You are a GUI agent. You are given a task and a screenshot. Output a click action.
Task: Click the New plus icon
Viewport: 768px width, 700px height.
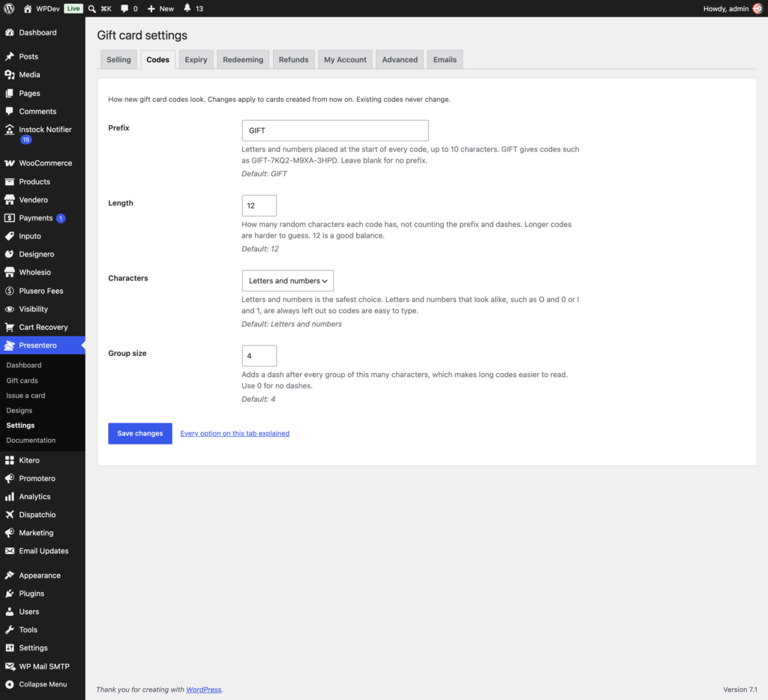pos(151,8)
